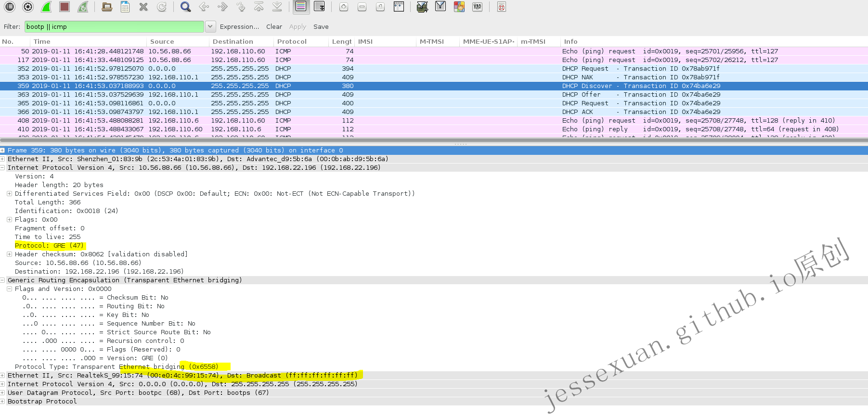
Task: Toggle auto scroll in live capture
Action: click(319, 7)
